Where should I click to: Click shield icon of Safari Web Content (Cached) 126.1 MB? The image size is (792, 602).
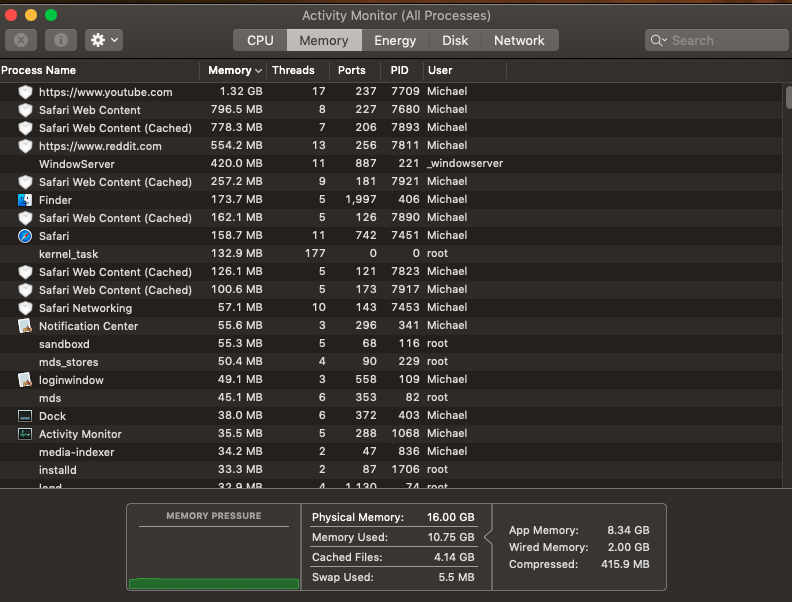25,272
